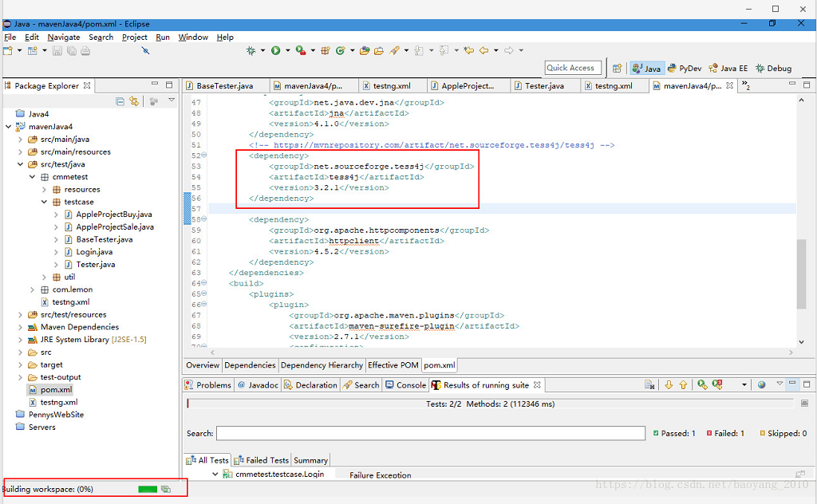This screenshot has height=504, width=817.
Task: Click the background build progress icon
Action: [x=166, y=489]
